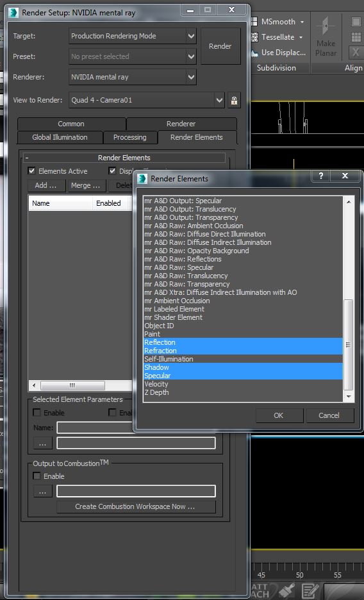This screenshot has width=364, height=600.
Task: Select Object ID in the element list
Action: pos(243,326)
